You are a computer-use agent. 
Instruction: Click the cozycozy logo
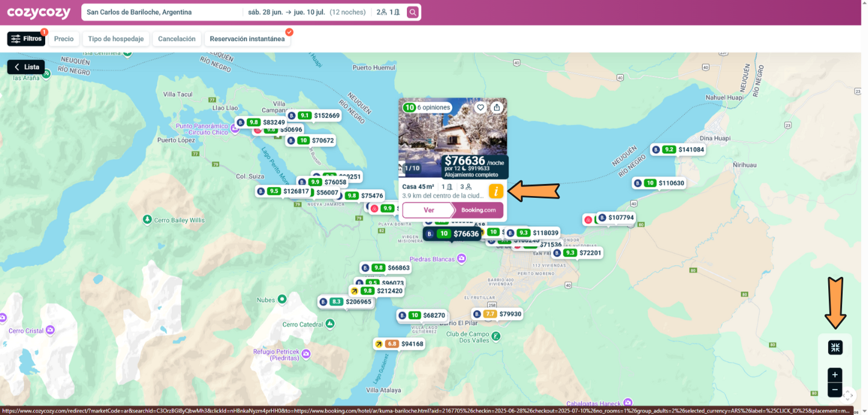click(39, 13)
